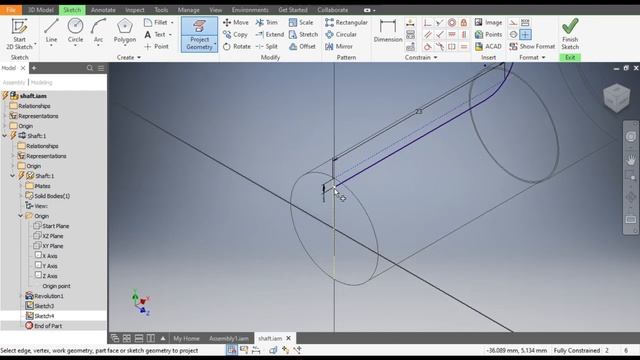Search the model browser
This screenshot has height=360, width=640.
pos(90,68)
